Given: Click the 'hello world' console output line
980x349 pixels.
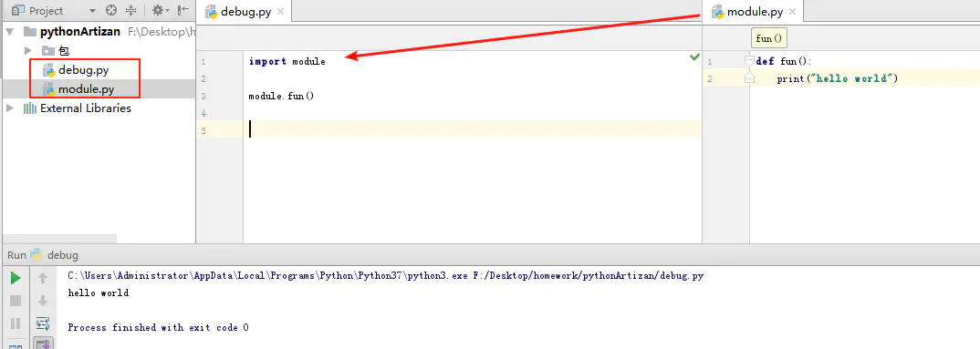Looking at the screenshot, I should pos(99,293).
